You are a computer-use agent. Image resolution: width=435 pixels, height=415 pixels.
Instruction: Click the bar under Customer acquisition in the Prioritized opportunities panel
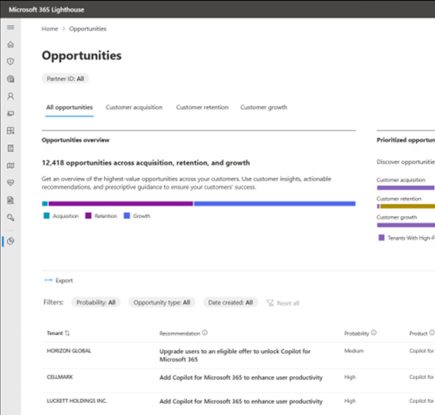point(406,188)
